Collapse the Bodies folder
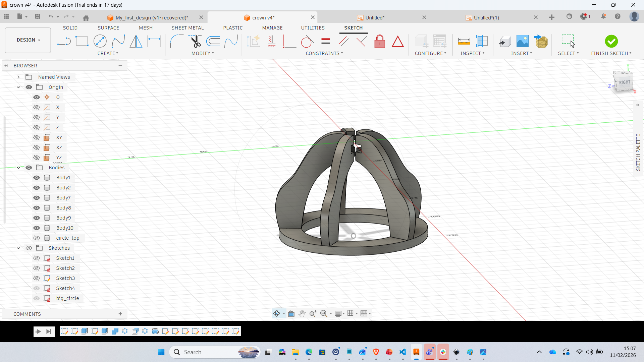The image size is (644, 362). pos(18,168)
